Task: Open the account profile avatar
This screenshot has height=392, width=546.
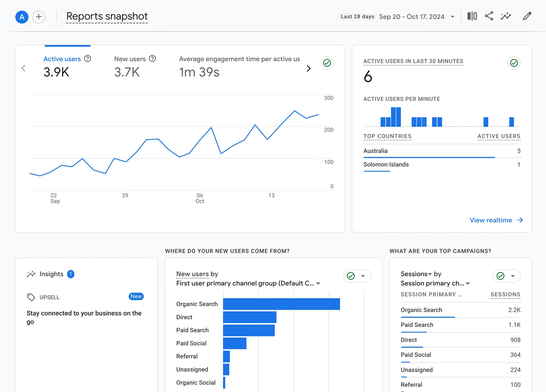Action: 21,17
